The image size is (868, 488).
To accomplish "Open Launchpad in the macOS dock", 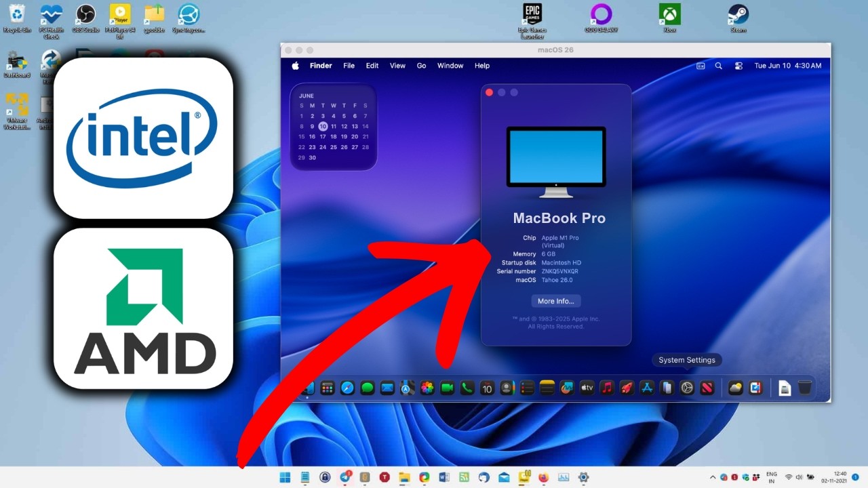I will [328, 388].
